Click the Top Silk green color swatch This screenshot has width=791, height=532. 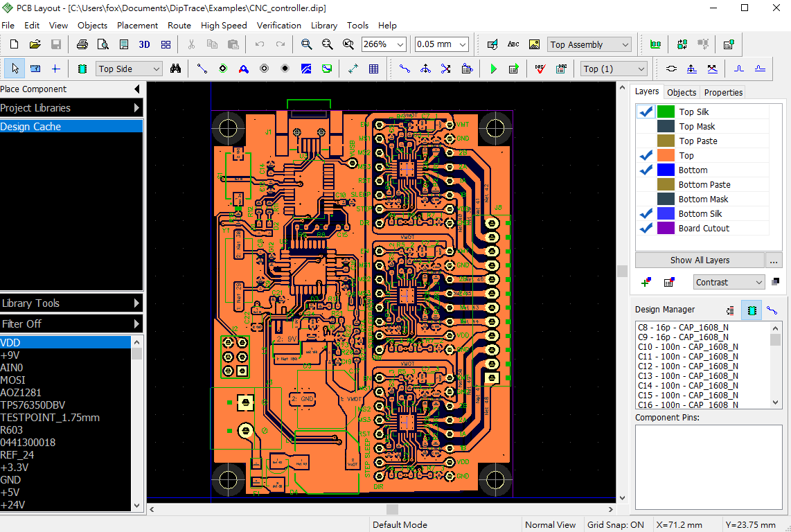[666, 112]
